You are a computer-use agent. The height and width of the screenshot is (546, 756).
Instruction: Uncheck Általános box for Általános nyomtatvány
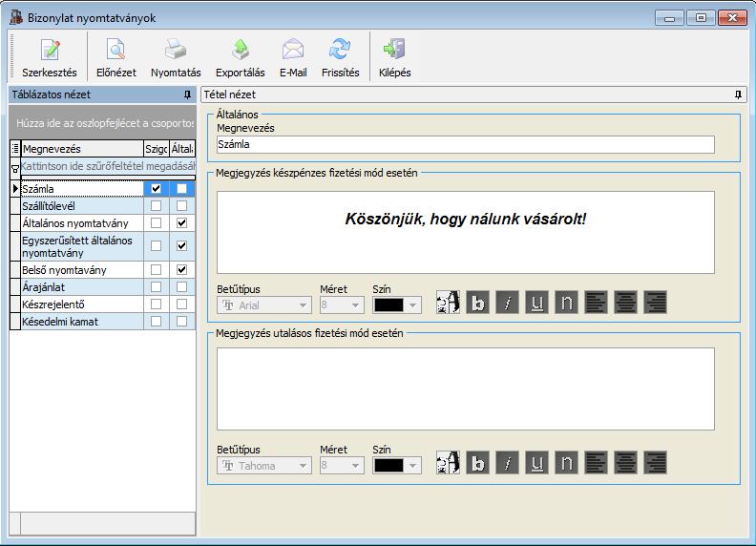point(181,223)
